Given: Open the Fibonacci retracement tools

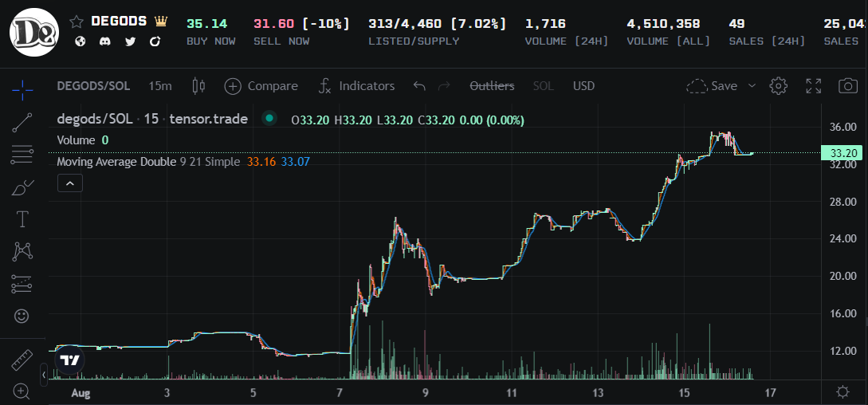Looking at the screenshot, I should 22,154.
